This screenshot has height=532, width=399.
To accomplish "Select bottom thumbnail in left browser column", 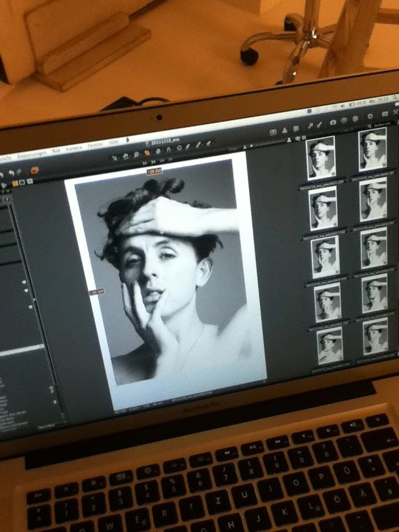I will click(x=330, y=346).
